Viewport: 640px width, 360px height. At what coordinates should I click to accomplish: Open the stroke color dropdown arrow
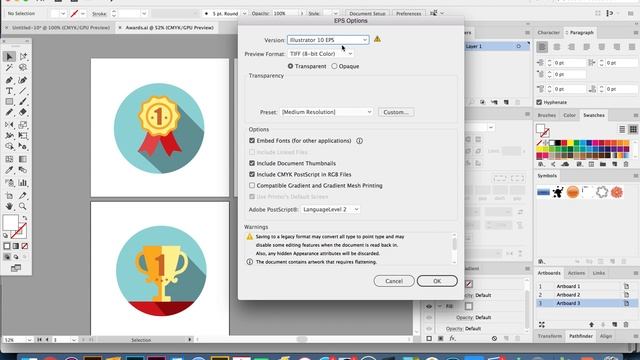pos(83,13)
